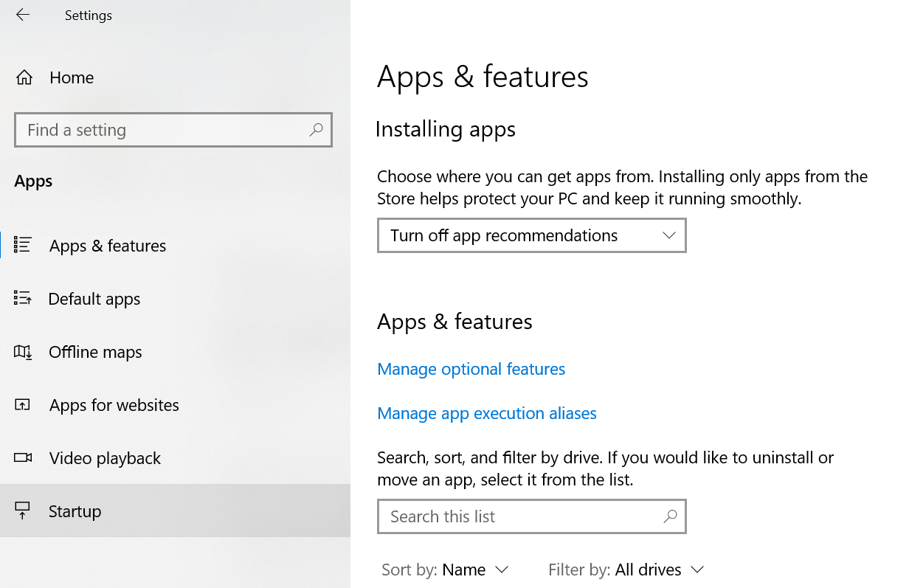This screenshot has width=909, height=588.
Task: Open Manage optional features link
Action: click(471, 369)
